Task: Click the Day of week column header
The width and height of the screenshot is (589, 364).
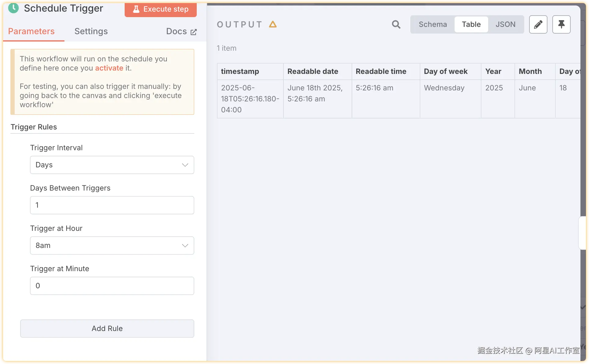Action: 445,71
